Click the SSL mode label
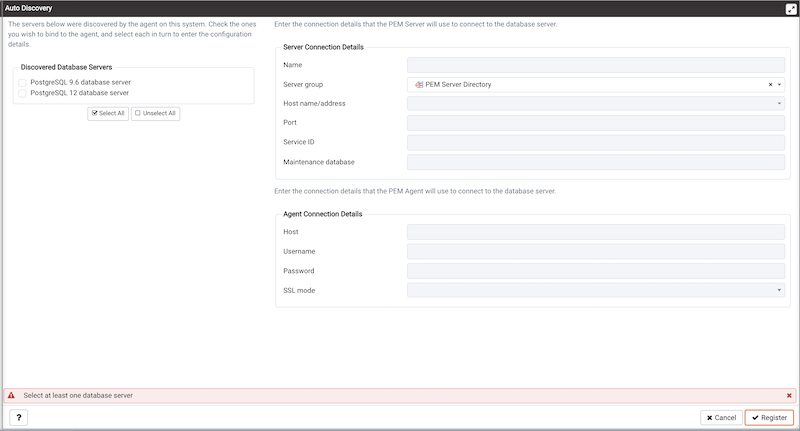Screen dimensions: 800x431 coord(299,290)
